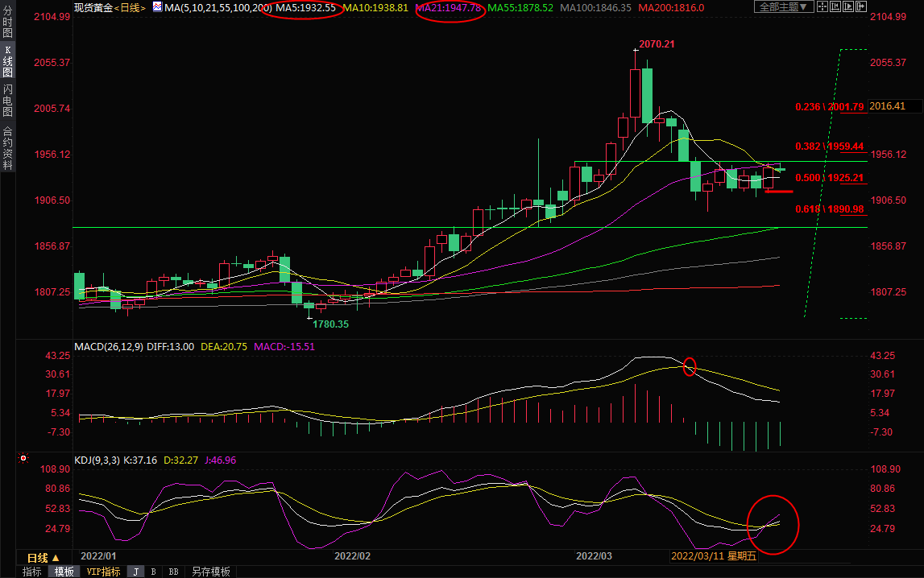Open the 分时图 sidebar view
924x578 pixels.
7,23
